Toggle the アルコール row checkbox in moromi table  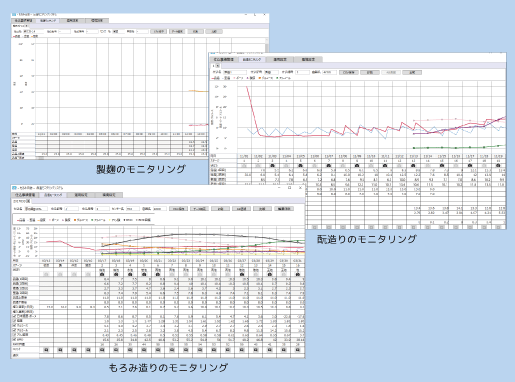coord(14,330)
